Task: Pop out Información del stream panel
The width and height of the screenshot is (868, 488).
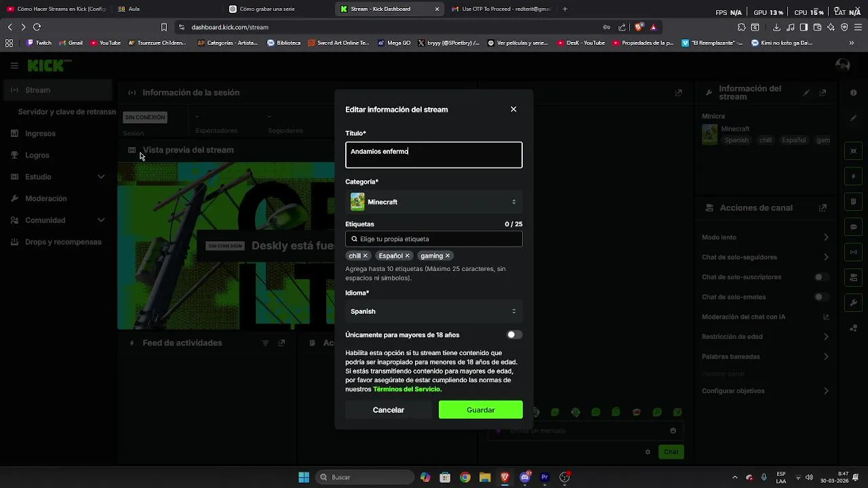Action: [823, 93]
